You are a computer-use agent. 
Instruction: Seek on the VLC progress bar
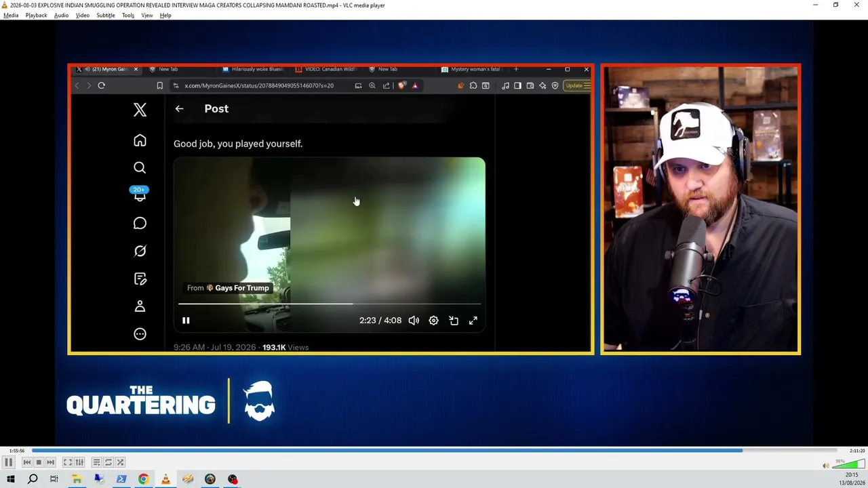[x=434, y=450]
